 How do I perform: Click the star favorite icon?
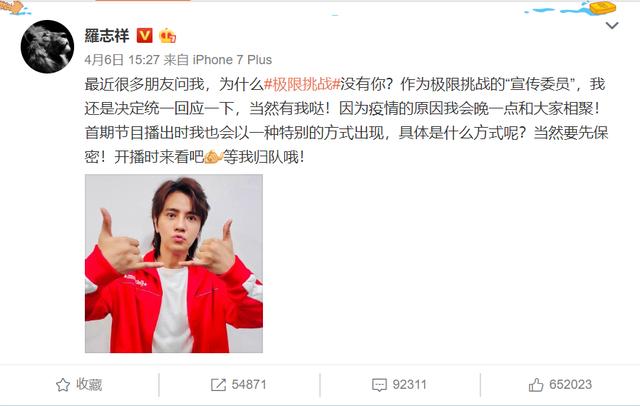tap(63, 385)
